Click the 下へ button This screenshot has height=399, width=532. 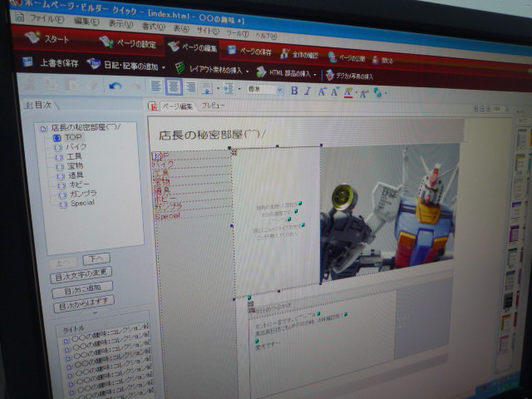click(96, 259)
